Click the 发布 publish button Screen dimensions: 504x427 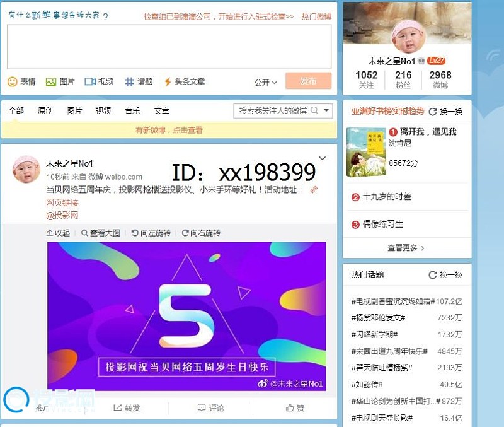point(309,81)
